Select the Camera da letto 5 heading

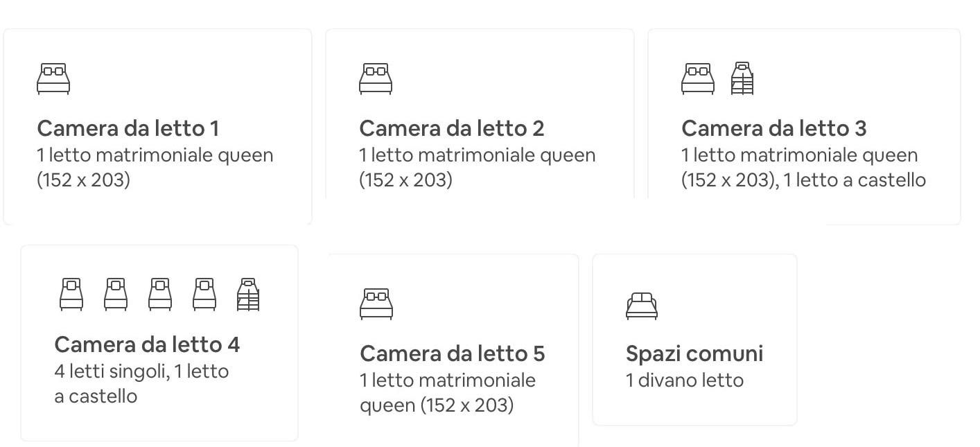click(452, 353)
